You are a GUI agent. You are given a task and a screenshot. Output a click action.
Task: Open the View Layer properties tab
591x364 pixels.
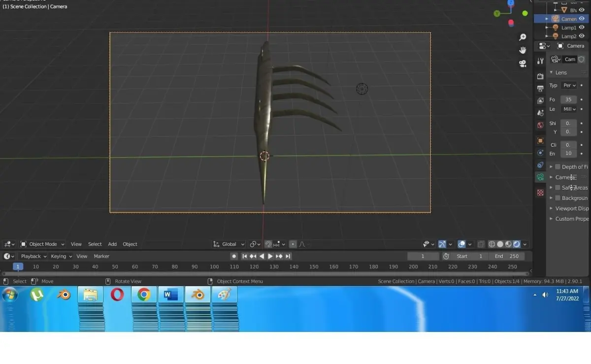(540, 100)
